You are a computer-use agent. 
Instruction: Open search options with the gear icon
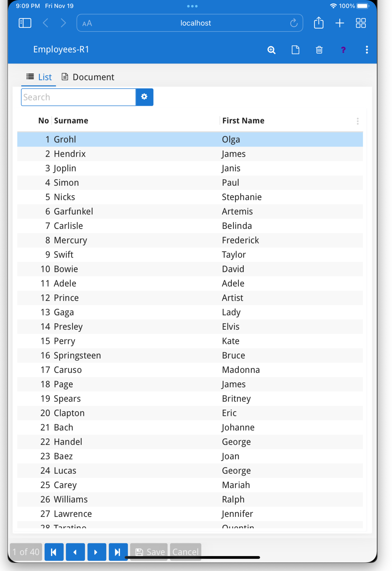click(x=144, y=97)
